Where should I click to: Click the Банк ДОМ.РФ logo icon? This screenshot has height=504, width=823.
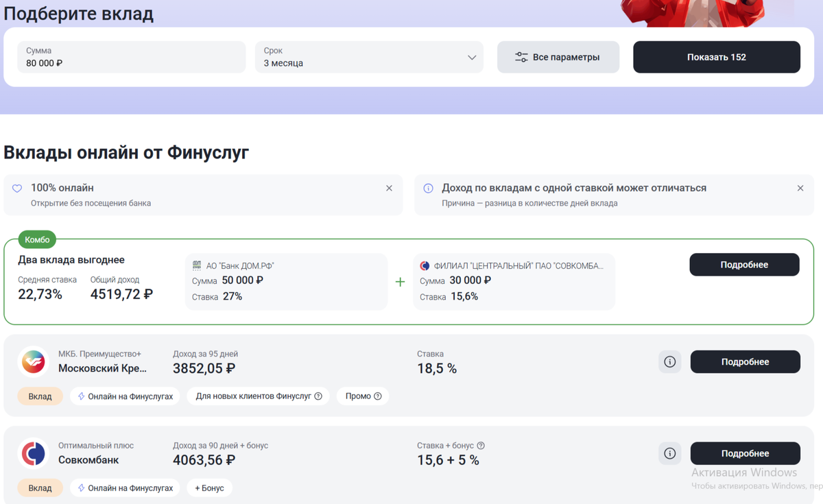pos(197,265)
